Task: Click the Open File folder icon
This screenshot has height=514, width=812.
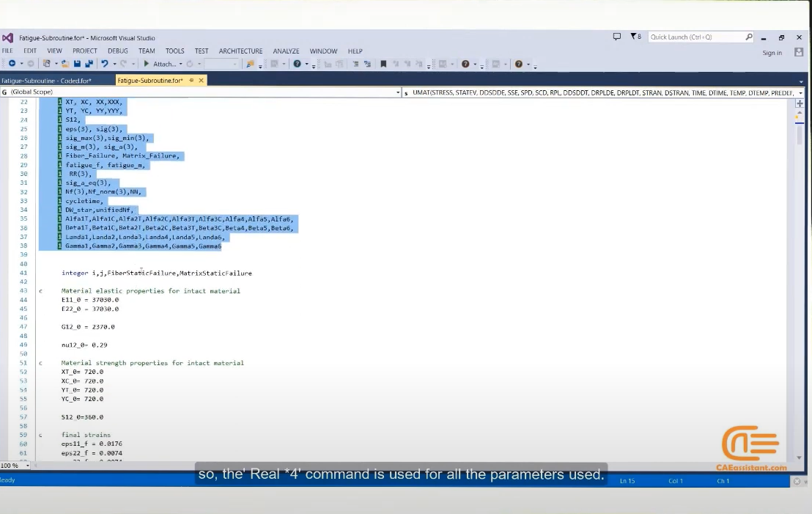Action: pos(65,64)
